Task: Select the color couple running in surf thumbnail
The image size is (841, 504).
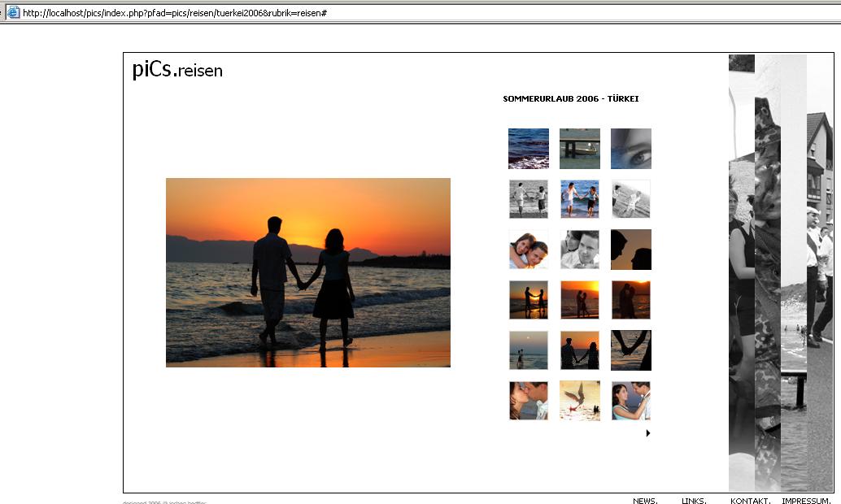Action: tap(580, 199)
